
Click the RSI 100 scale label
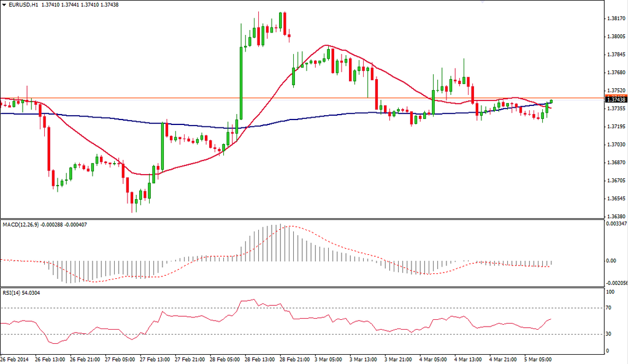pos(610,293)
